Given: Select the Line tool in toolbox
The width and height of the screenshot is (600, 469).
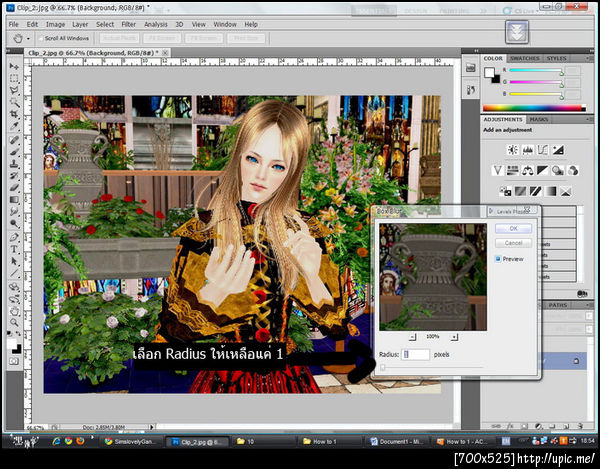Looking at the screenshot, I should pyautogui.click(x=14, y=273).
